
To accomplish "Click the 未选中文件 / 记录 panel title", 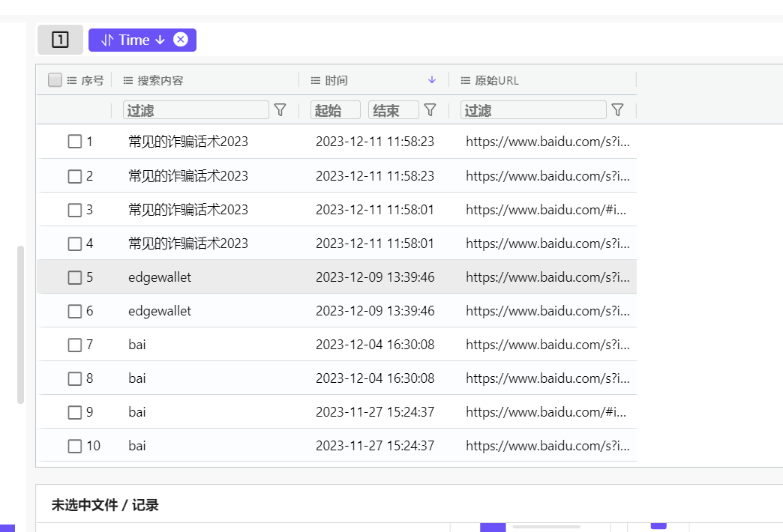I will pyautogui.click(x=105, y=505).
